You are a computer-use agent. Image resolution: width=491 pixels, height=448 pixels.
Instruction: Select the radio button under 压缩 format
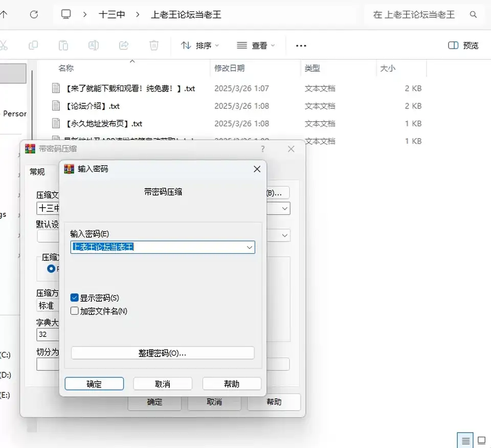coord(51,268)
